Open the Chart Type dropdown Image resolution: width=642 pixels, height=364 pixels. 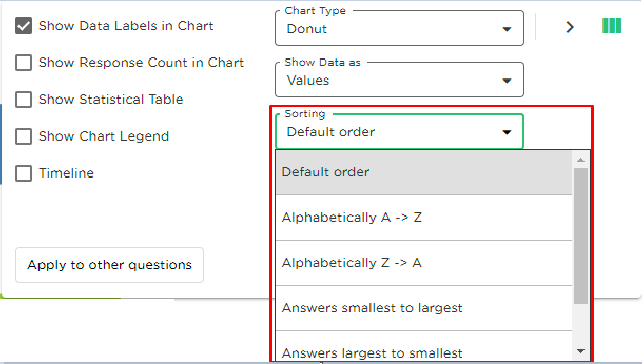(400, 28)
